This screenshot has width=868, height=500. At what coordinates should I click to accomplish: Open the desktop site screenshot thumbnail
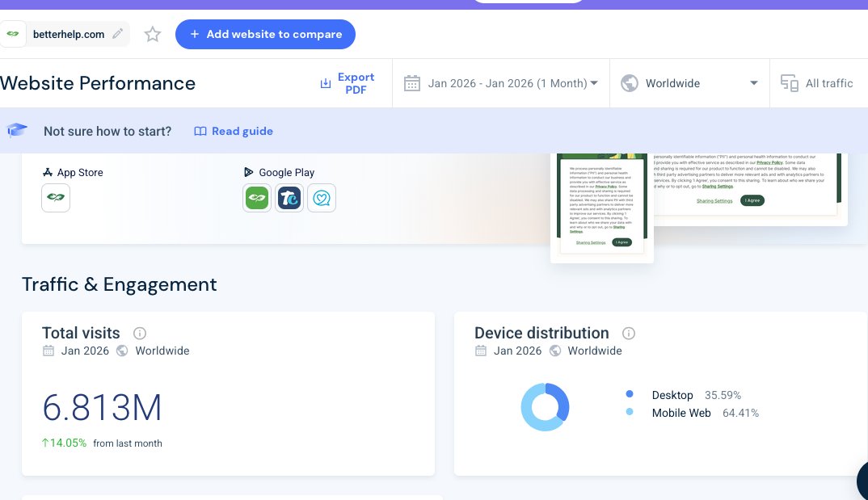(750, 189)
